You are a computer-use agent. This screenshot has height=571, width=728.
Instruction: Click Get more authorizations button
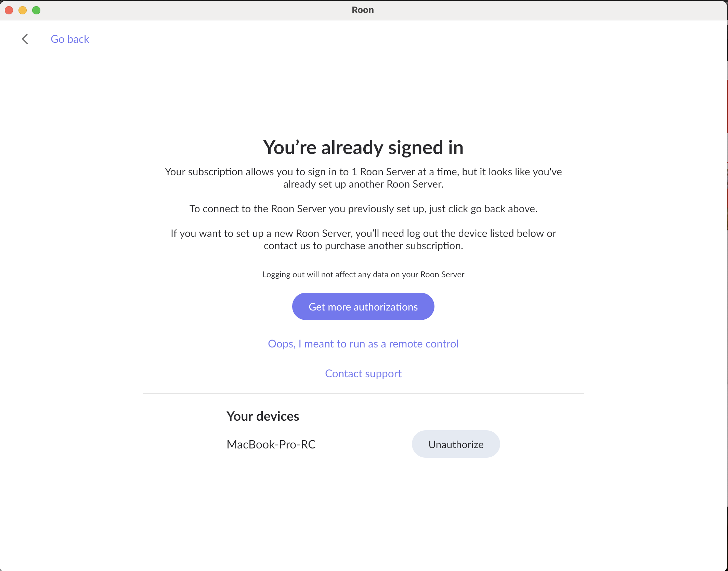point(363,306)
